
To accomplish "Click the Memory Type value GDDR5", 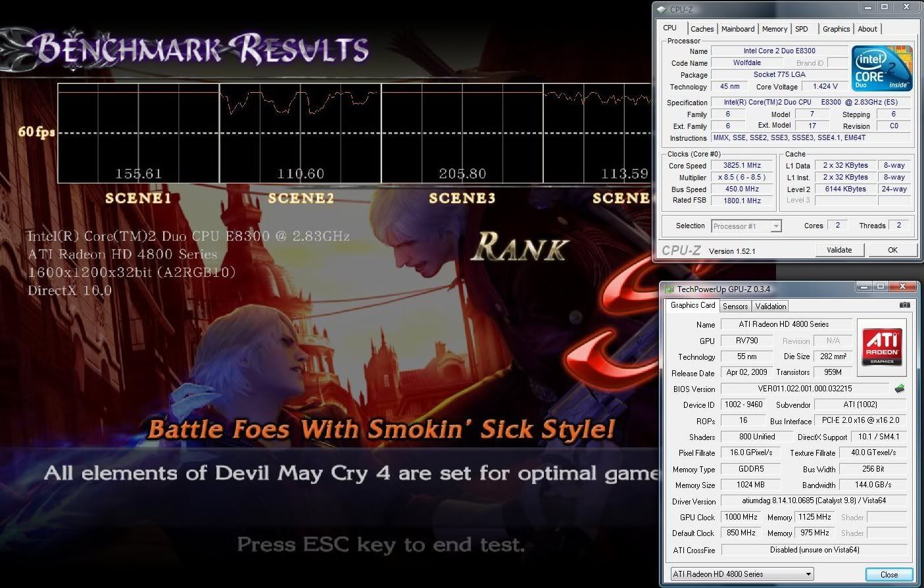I will pyautogui.click(x=750, y=469).
